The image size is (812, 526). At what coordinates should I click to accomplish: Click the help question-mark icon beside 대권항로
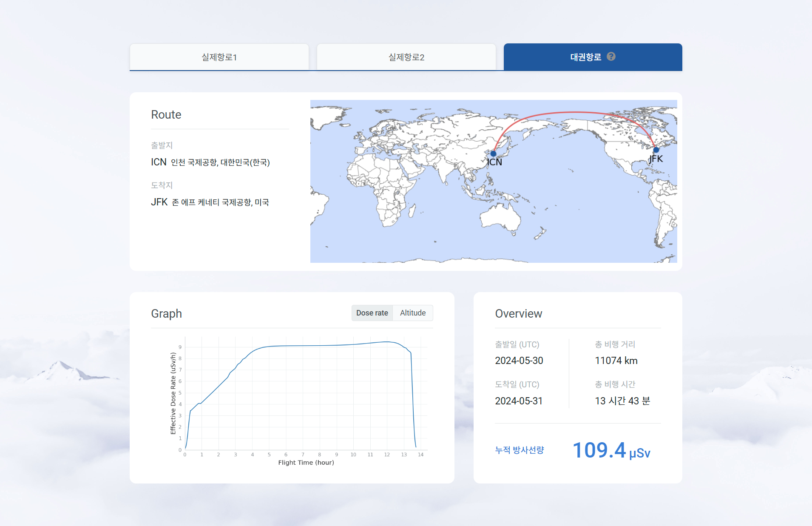611,57
